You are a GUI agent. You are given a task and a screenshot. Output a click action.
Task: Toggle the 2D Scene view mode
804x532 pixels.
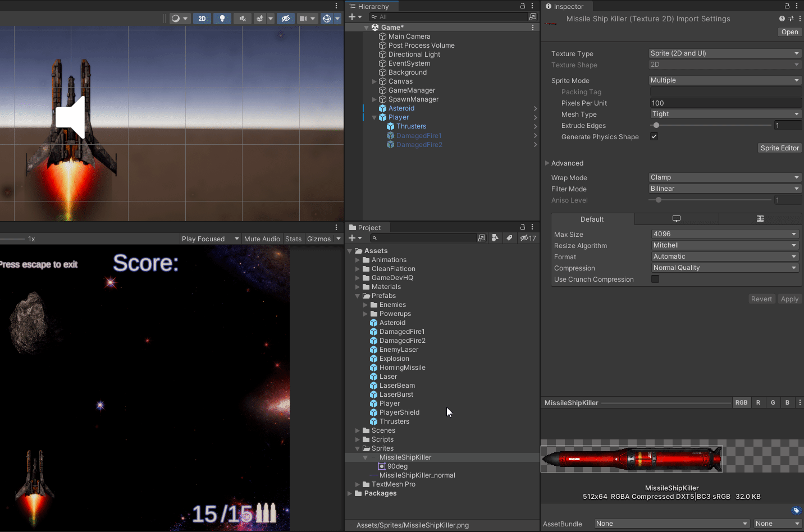point(202,19)
